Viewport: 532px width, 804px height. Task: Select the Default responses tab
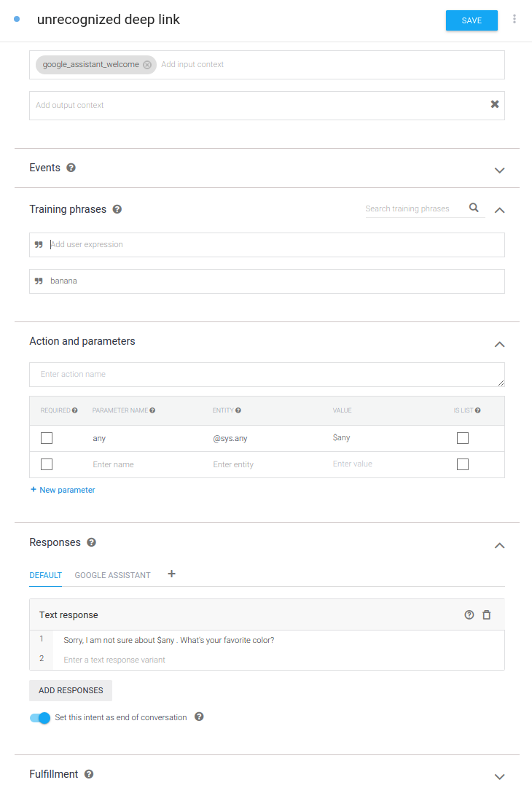45,575
